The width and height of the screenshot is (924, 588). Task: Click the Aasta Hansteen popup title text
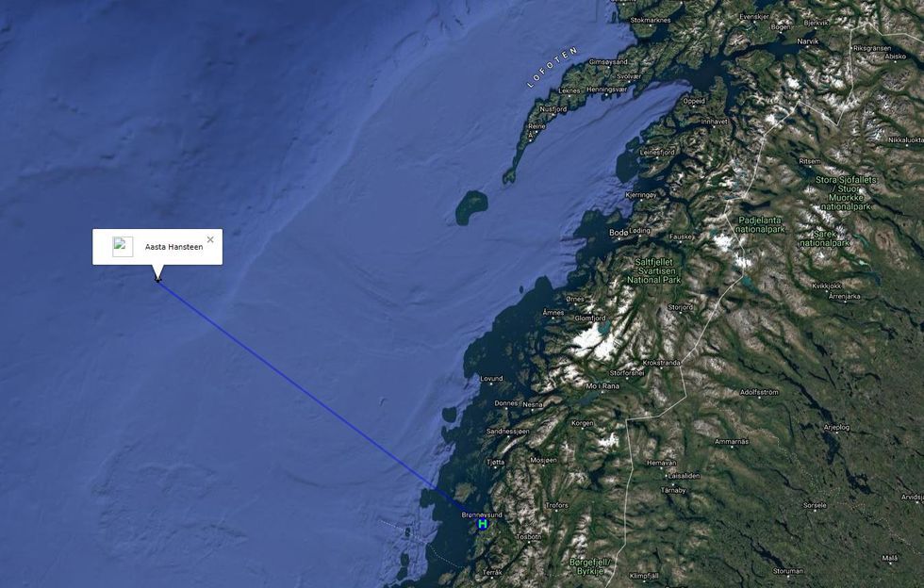pyautogui.click(x=173, y=247)
